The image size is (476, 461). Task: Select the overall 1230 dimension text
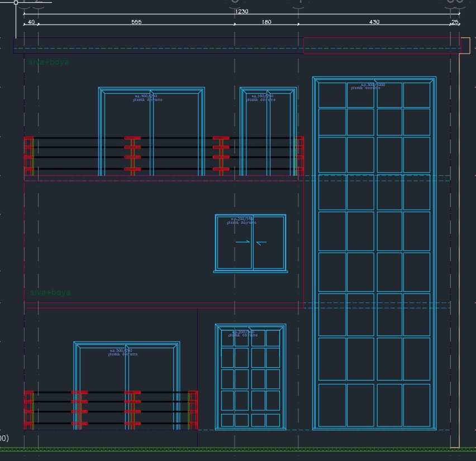click(x=242, y=11)
